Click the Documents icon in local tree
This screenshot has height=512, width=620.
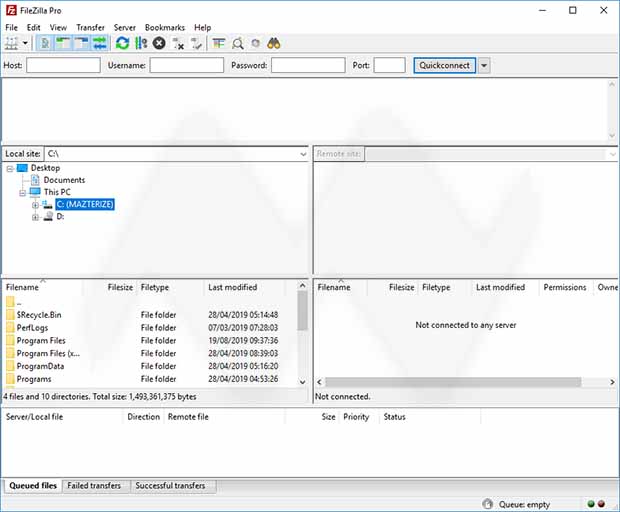point(35,180)
